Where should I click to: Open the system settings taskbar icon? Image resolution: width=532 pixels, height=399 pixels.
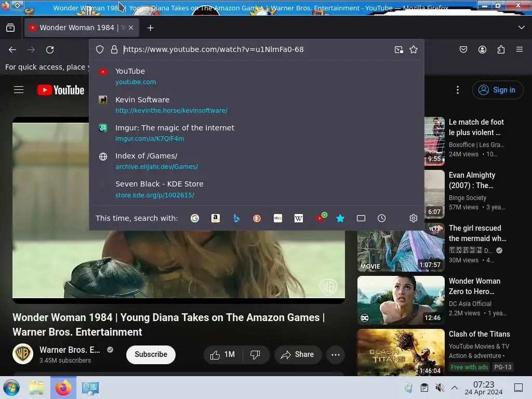90,388
